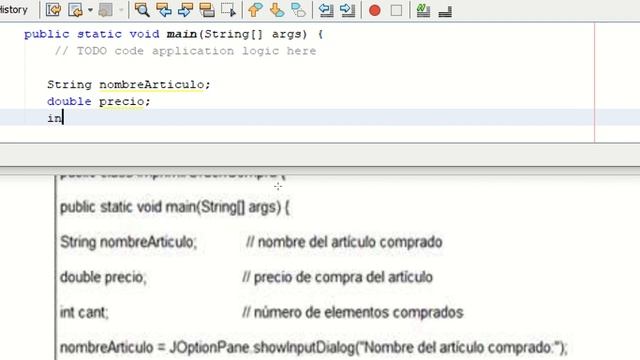Click the 'double' keyword in the editor
640x360 pixels.
point(69,101)
